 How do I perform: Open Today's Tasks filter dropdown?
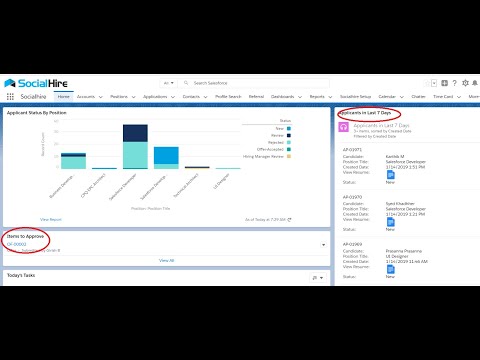318,277
